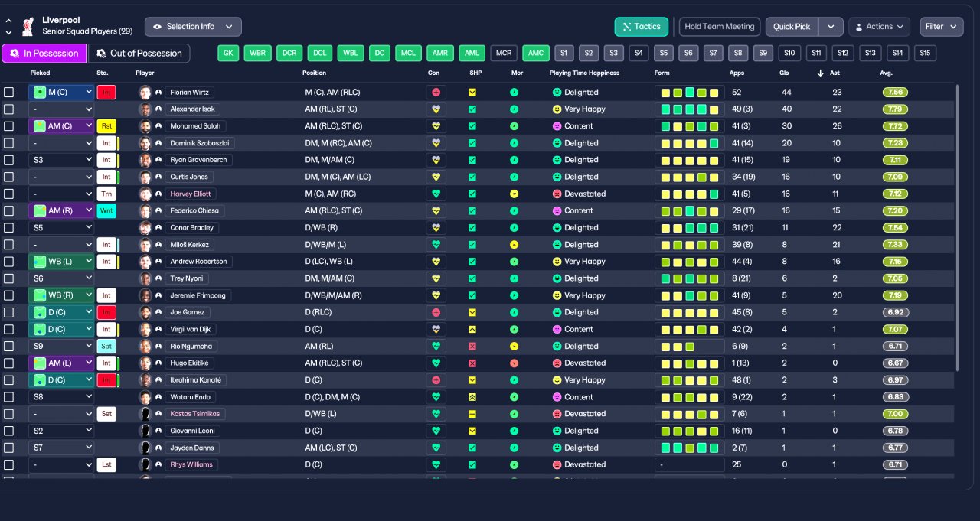Click the Injured status badge for Florian Wirtz
This screenshot has height=521, width=980.
coord(106,92)
